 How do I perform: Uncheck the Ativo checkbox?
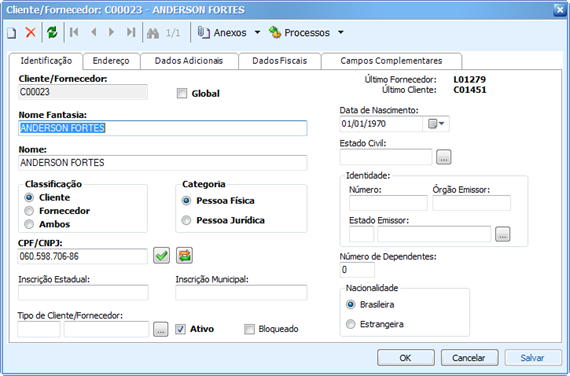coord(180,329)
